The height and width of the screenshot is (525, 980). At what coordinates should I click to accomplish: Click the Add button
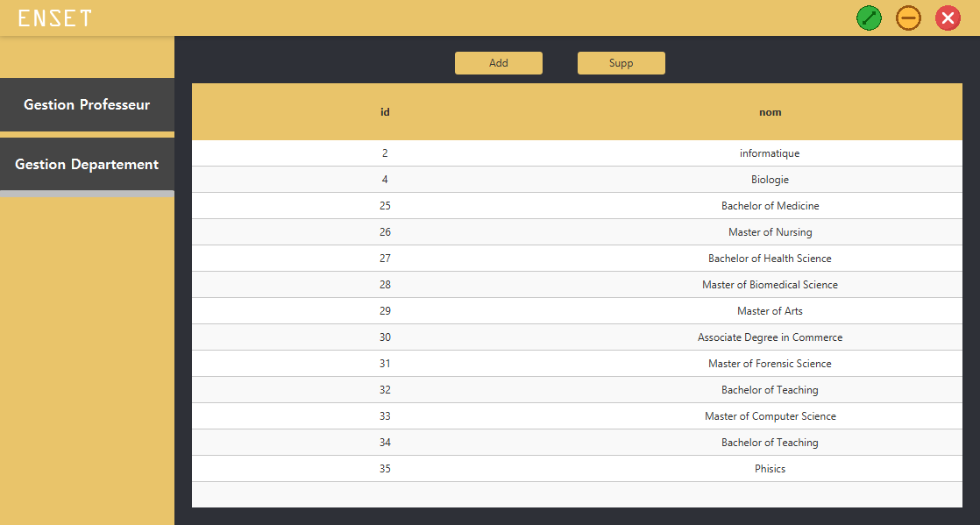499,63
